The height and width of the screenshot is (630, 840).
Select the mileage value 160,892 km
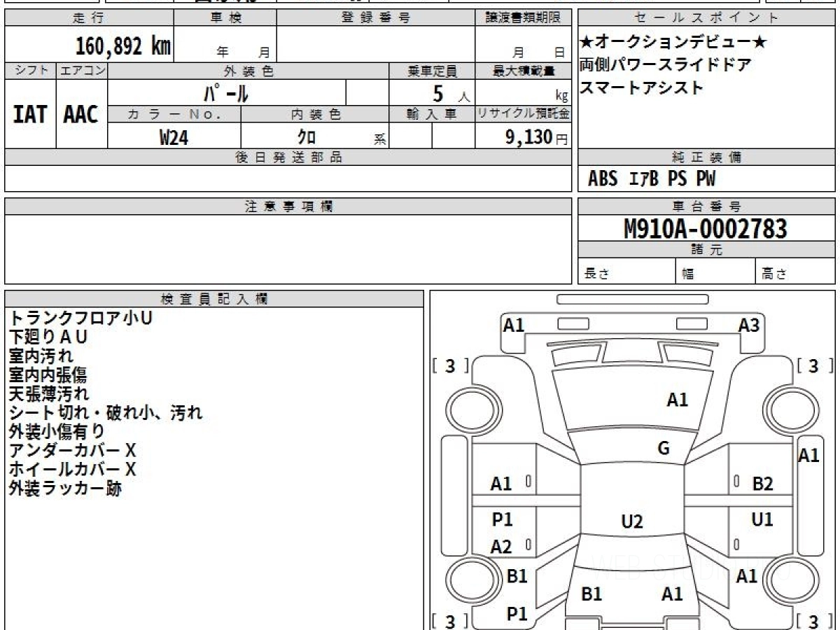pyautogui.click(x=122, y=46)
